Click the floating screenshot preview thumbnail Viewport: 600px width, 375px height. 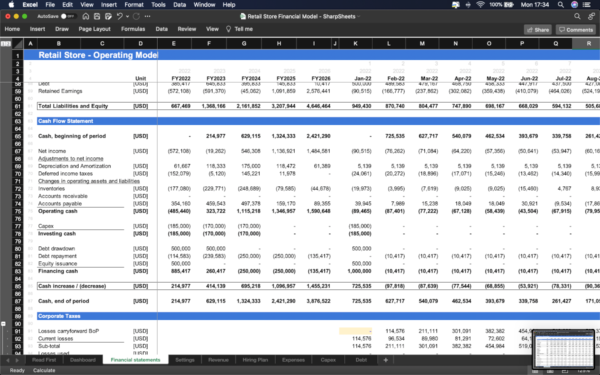(563, 349)
